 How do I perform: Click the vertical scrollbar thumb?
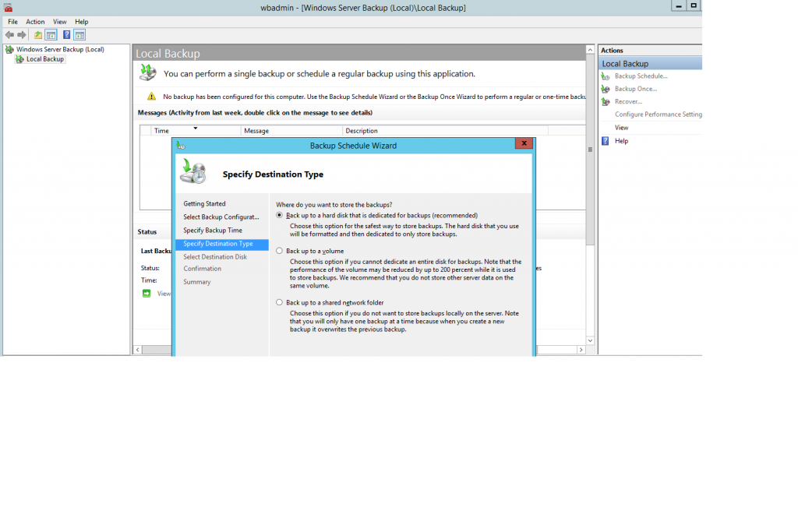591,150
